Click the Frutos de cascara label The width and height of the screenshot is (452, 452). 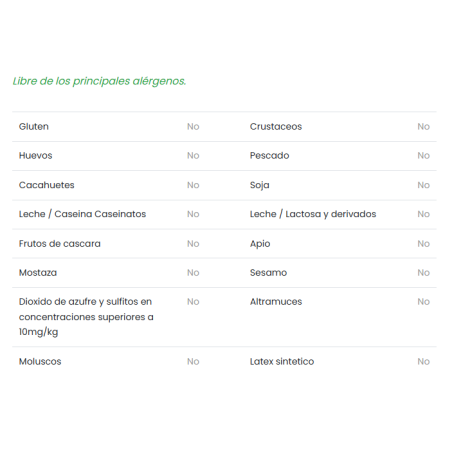(60, 244)
